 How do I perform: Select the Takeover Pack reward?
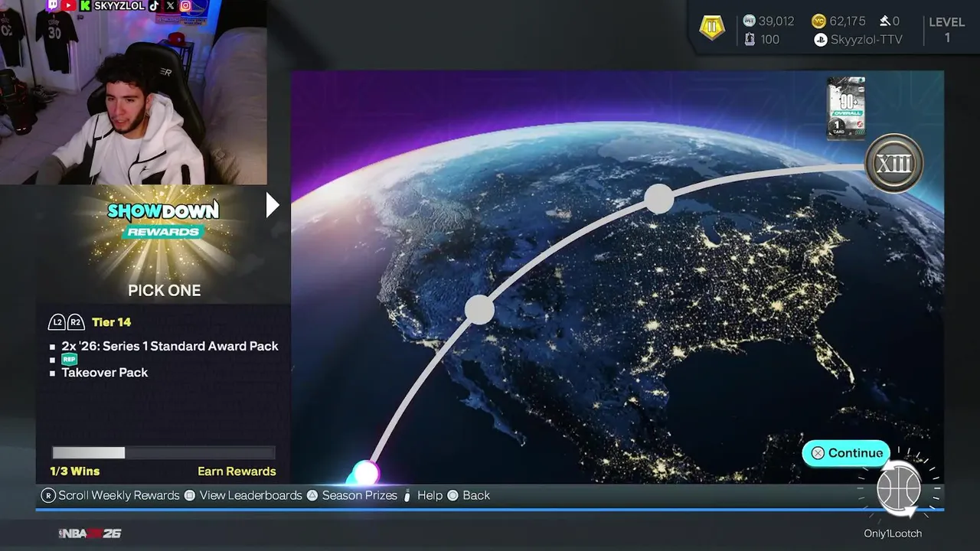pyautogui.click(x=105, y=373)
